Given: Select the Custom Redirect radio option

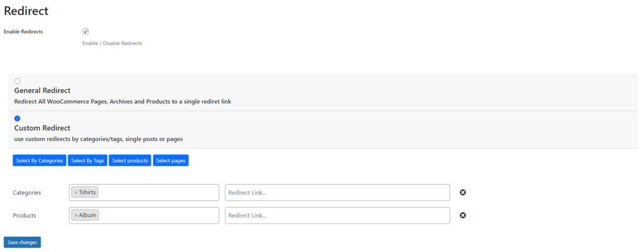Looking at the screenshot, I should click(17, 119).
